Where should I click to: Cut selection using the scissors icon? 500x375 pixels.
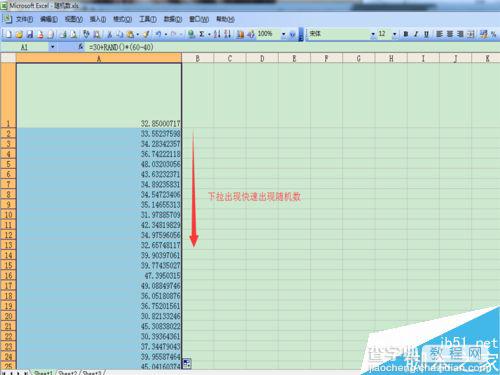click(x=109, y=34)
